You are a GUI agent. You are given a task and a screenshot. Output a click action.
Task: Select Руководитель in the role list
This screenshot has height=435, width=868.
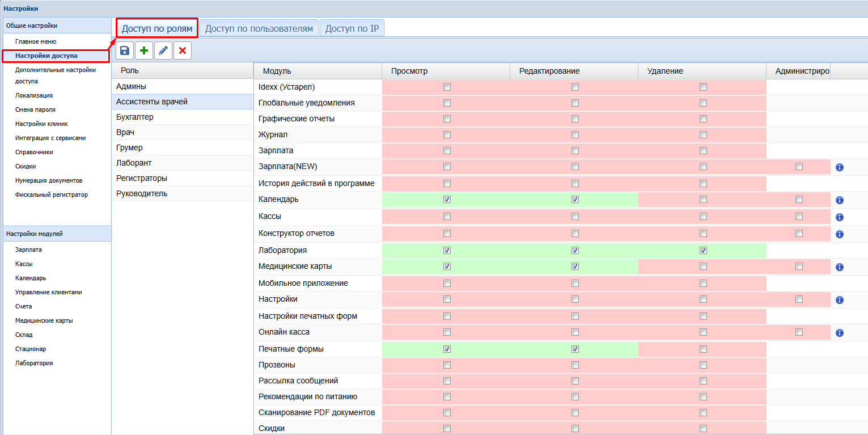tap(141, 193)
